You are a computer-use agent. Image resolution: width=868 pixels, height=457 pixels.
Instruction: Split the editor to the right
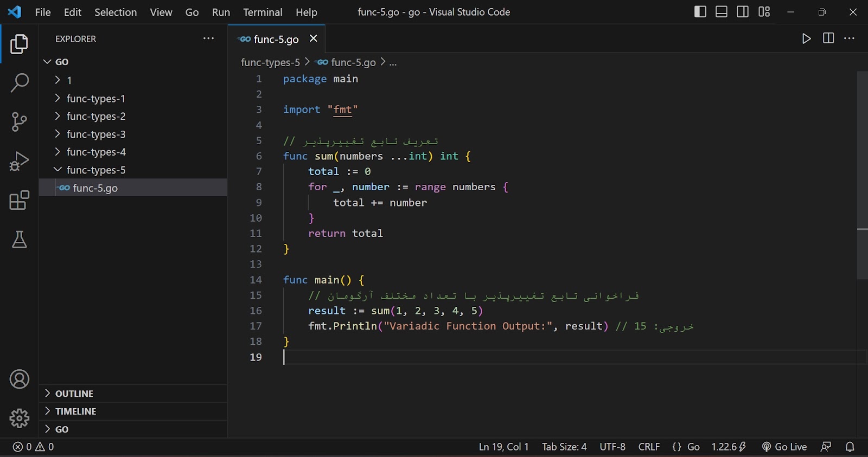(828, 38)
